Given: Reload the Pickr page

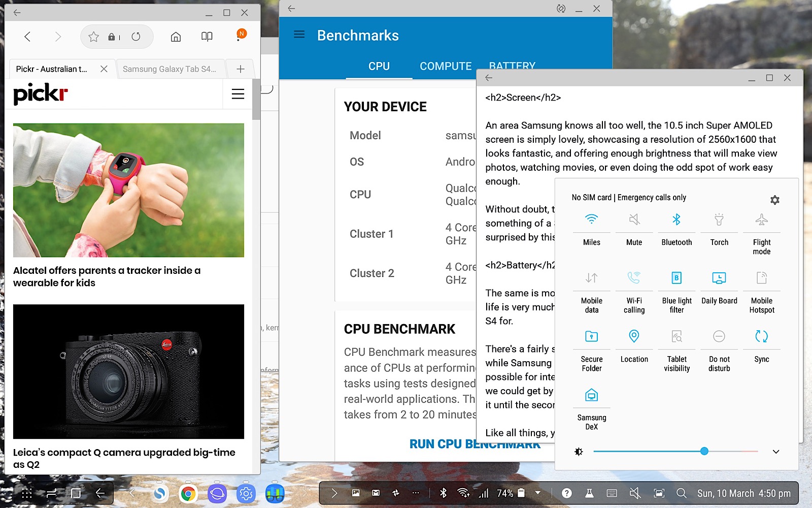Looking at the screenshot, I should 136,37.
